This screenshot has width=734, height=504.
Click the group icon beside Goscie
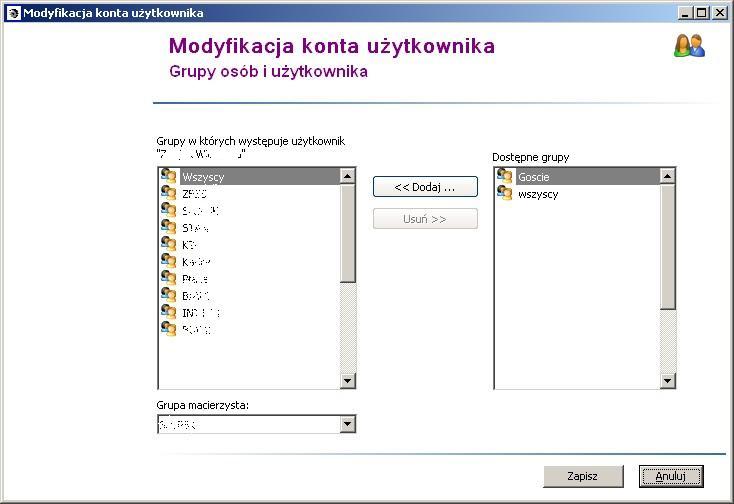click(x=505, y=176)
